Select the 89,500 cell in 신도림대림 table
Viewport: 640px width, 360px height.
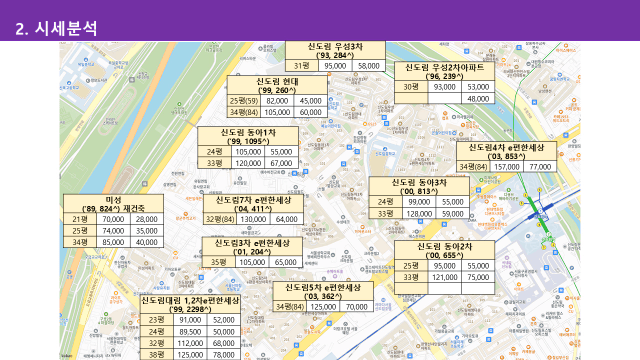coord(190,332)
